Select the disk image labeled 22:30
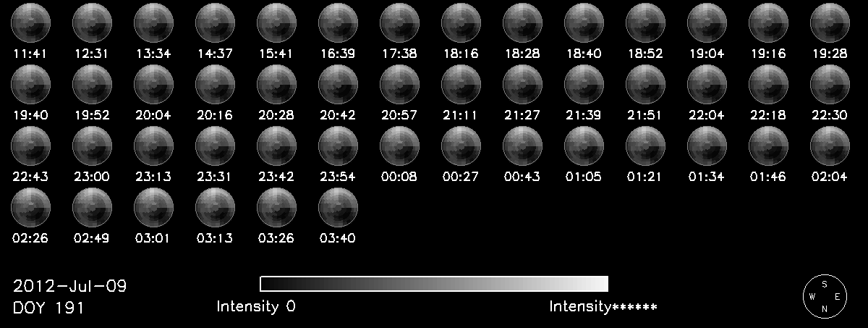Screen dimensions: 868x328 [830, 83]
